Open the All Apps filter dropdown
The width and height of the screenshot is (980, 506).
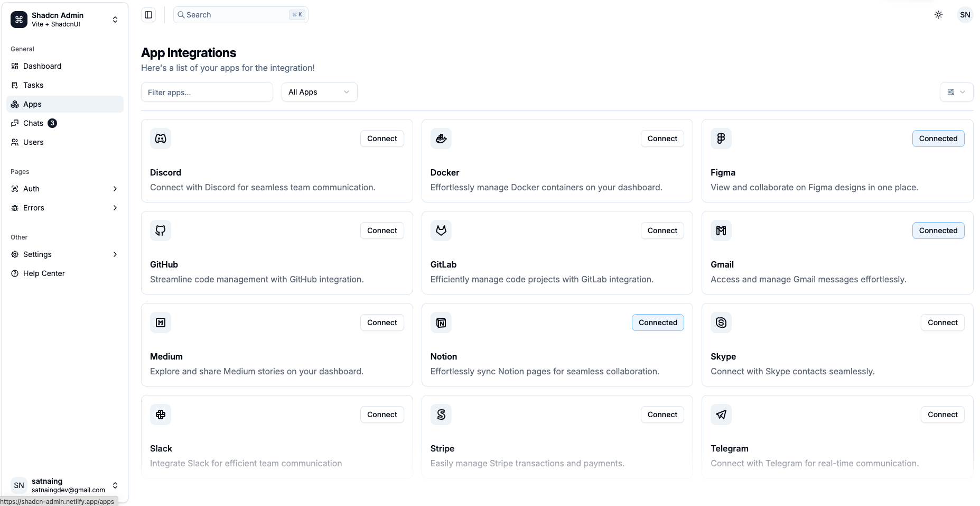(x=319, y=92)
